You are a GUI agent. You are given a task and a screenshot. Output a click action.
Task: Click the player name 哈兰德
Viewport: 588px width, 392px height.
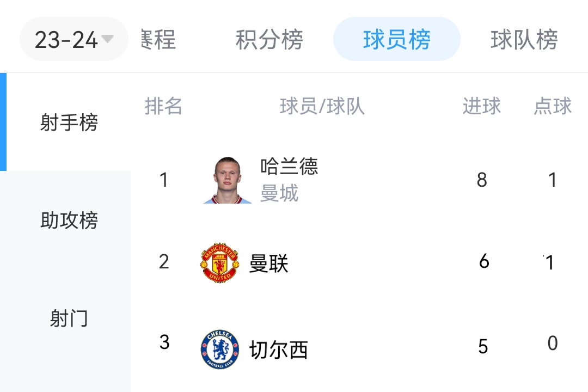289,167
